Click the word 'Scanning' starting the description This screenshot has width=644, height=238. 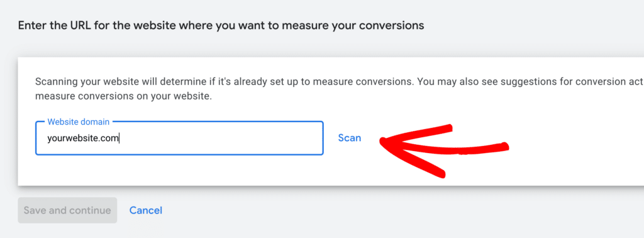point(55,81)
